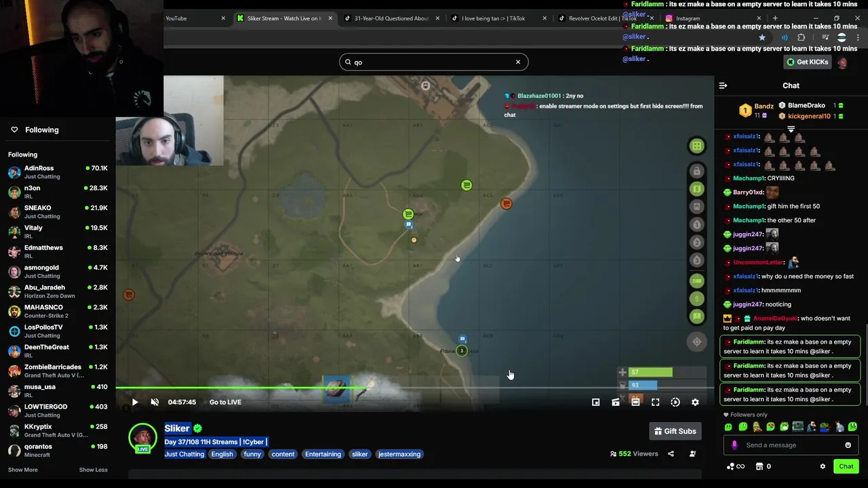Play the stream video
Screen dimensions: 868x488
[x=135, y=402]
